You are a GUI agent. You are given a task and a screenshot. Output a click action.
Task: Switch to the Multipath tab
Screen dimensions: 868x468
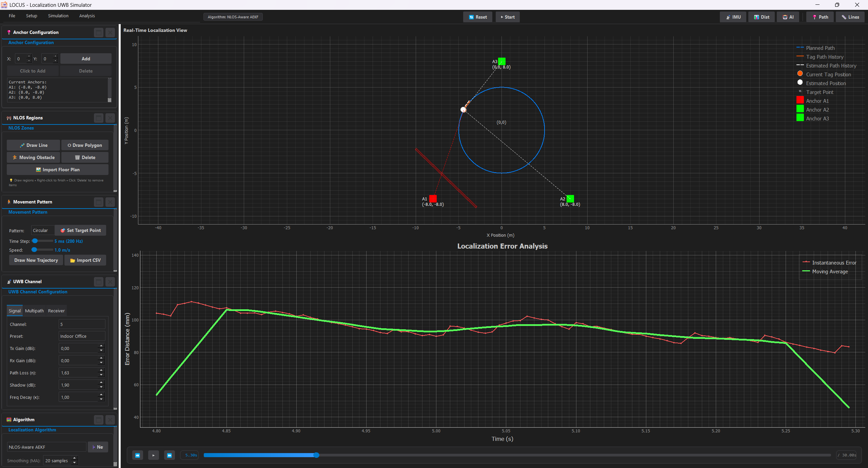pyautogui.click(x=34, y=310)
